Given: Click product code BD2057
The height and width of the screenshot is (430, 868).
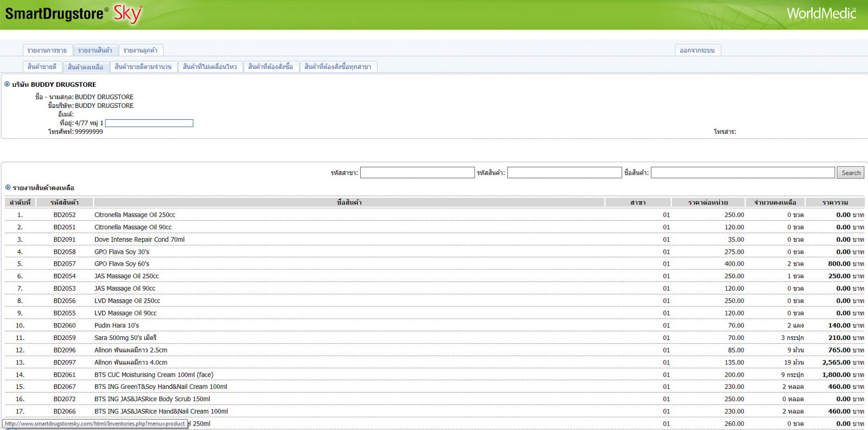Looking at the screenshot, I should 65,264.
